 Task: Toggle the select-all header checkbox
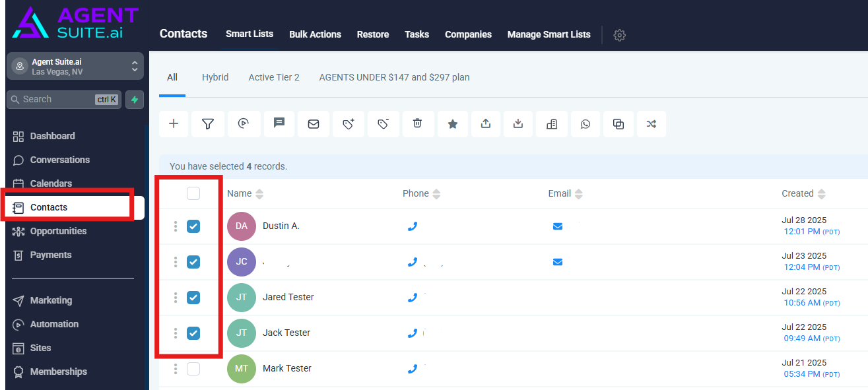click(x=193, y=193)
